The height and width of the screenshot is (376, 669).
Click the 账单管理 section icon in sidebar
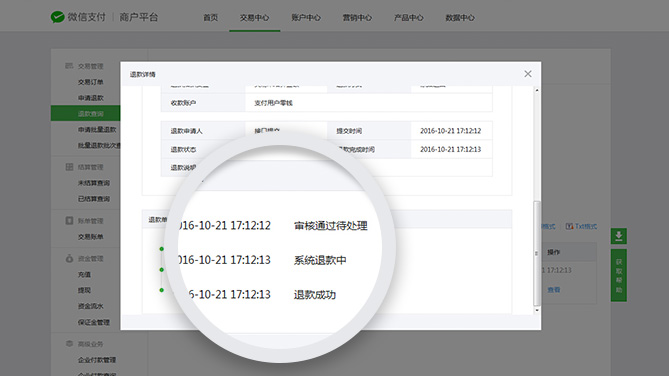(x=69, y=221)
